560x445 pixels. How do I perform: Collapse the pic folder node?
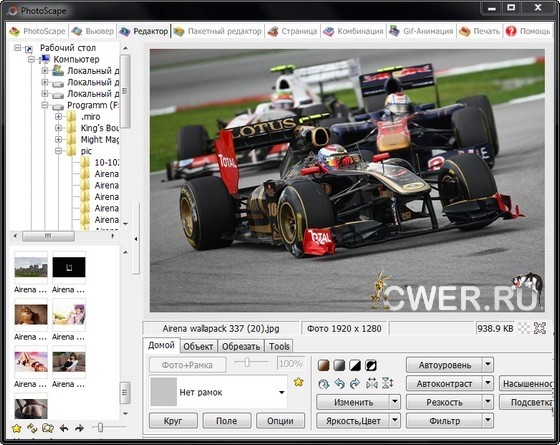(58, 151)
